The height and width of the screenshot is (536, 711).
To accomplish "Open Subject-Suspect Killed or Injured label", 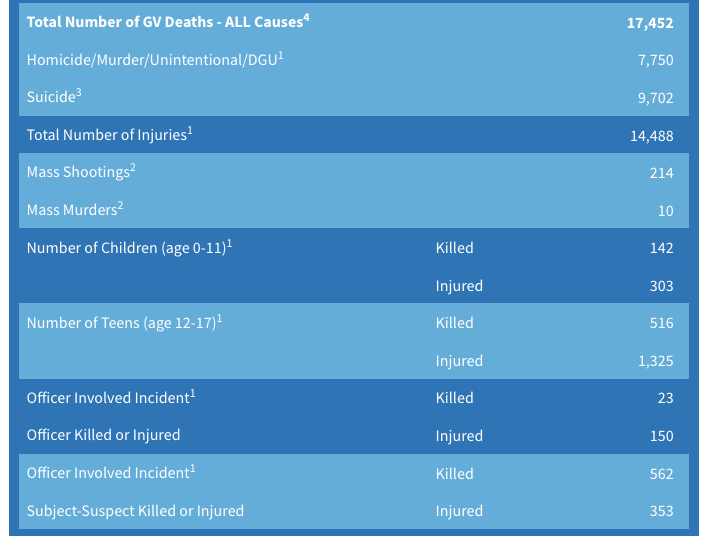I will (x=135, y=511).
